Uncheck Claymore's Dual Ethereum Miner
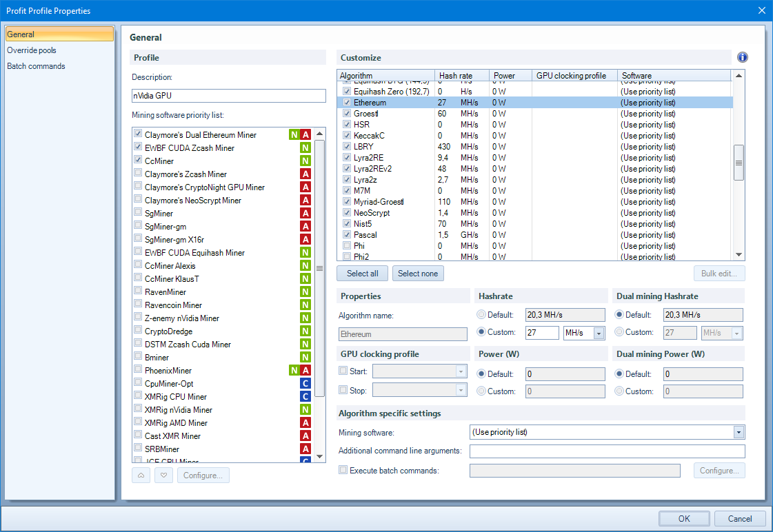Viewport: 773px width, 532px height. (x=138, y=134)
